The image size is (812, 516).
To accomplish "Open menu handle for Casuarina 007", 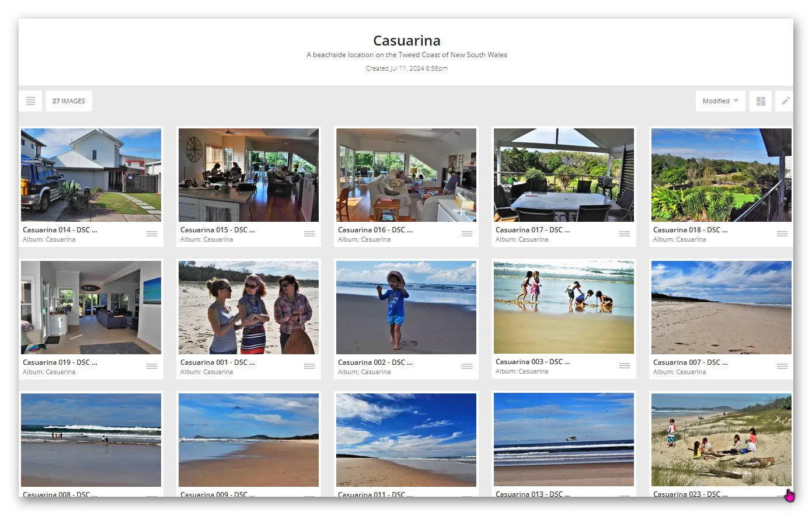I will click(782, 366).
